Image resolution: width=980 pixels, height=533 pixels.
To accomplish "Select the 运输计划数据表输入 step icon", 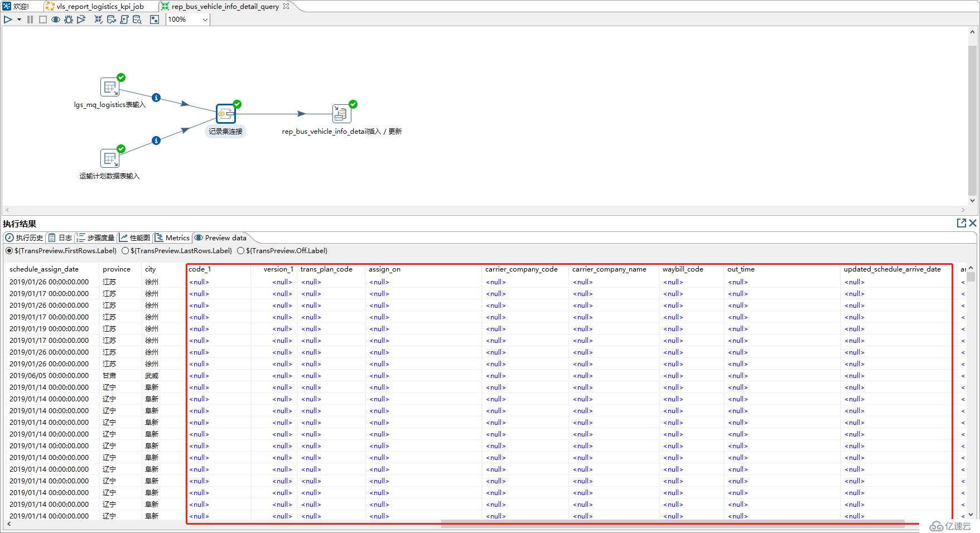I will click(x=110, y=158).
